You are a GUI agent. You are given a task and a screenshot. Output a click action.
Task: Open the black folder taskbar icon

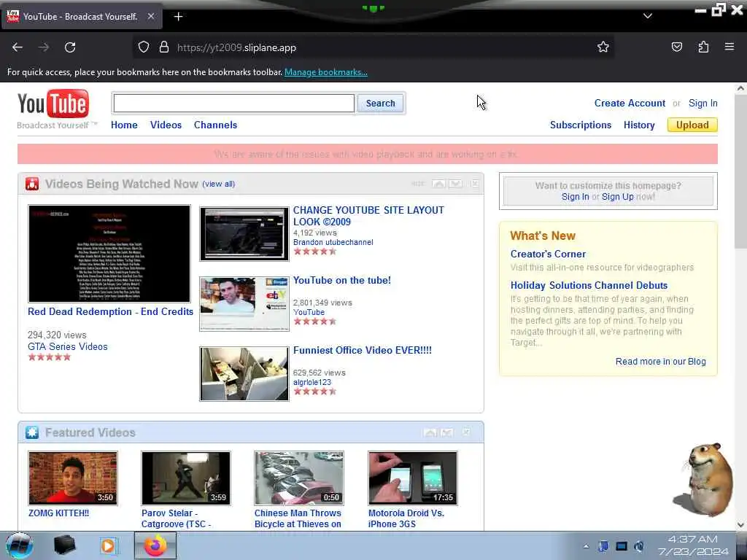64,545
